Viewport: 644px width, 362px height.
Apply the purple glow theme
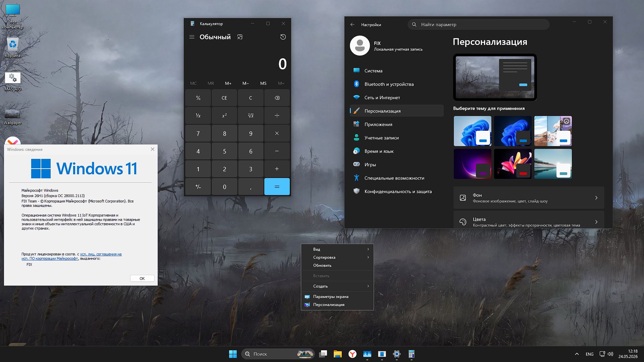[x=472, y=164]
